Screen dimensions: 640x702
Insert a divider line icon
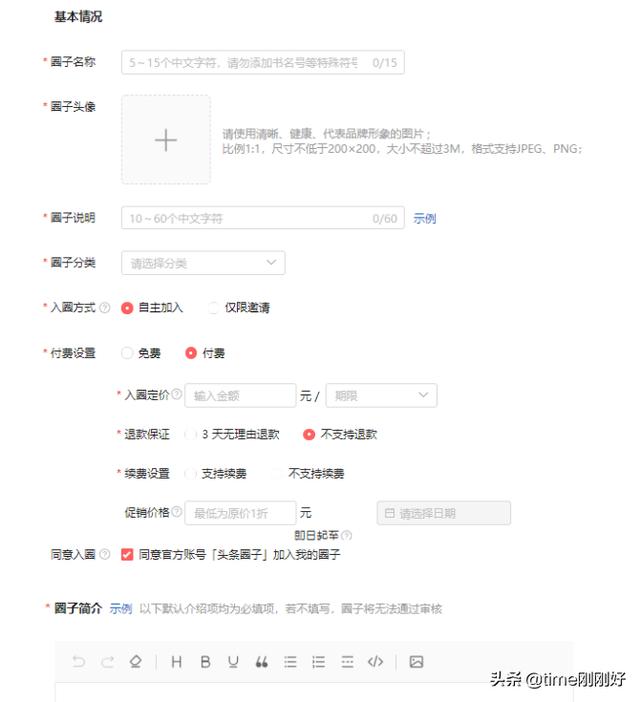point(347,661)
